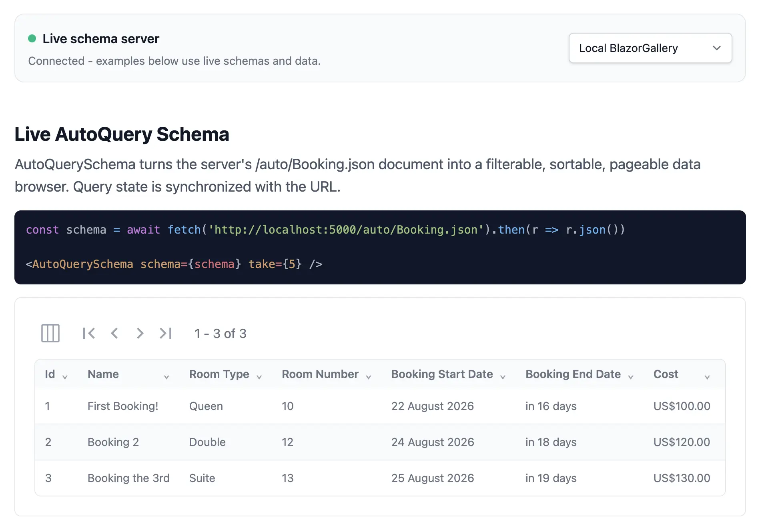Click the '25 August 2026' start date
Viewport: 762px width, 532px height.
click(433, 478)
